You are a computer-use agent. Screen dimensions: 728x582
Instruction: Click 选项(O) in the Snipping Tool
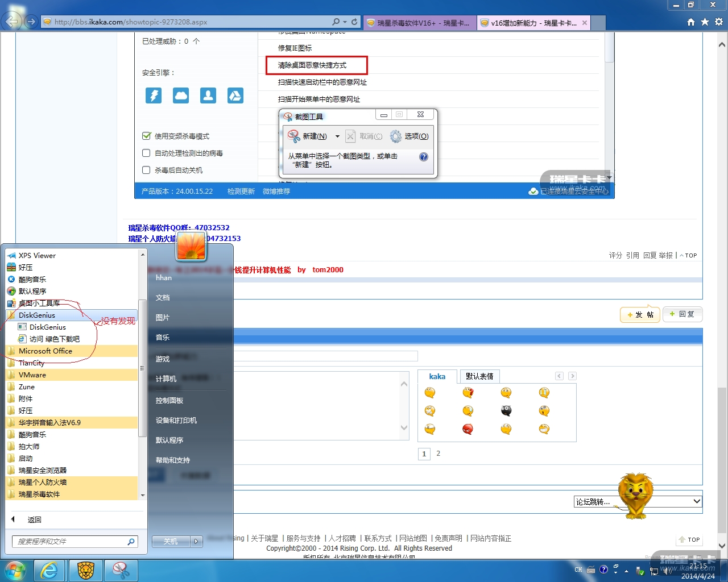(409, 136)
